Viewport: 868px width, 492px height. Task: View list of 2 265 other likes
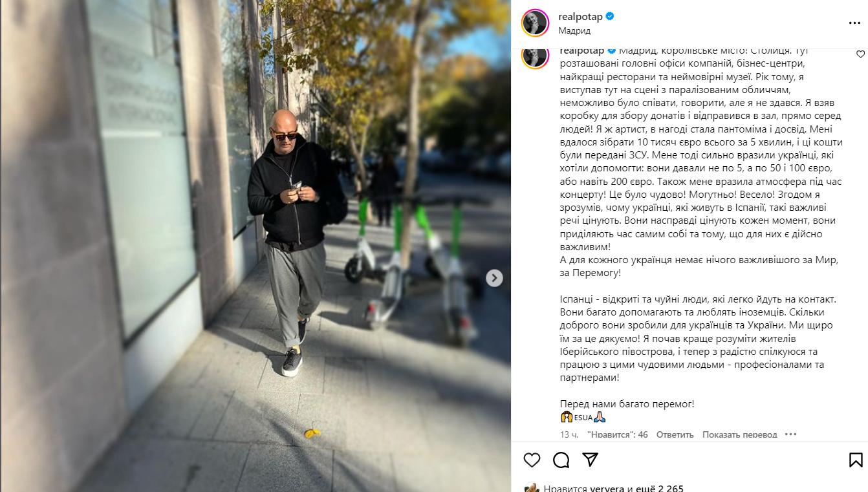660,488
